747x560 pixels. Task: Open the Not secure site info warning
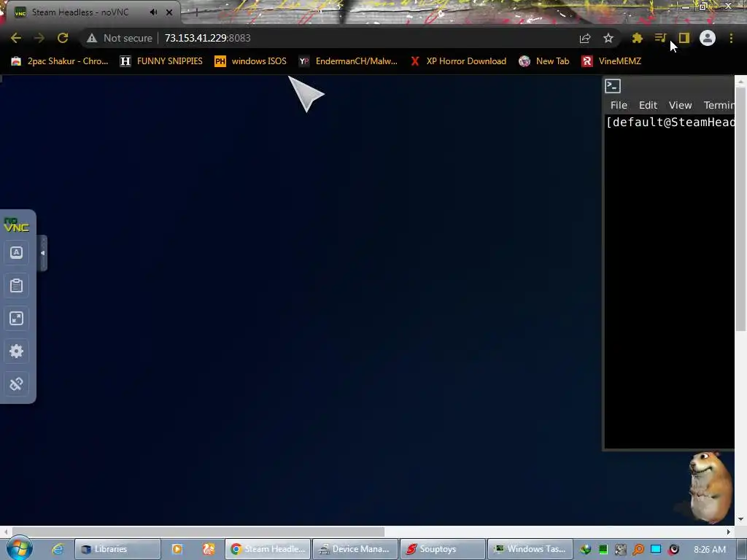(x=119, y=38)
